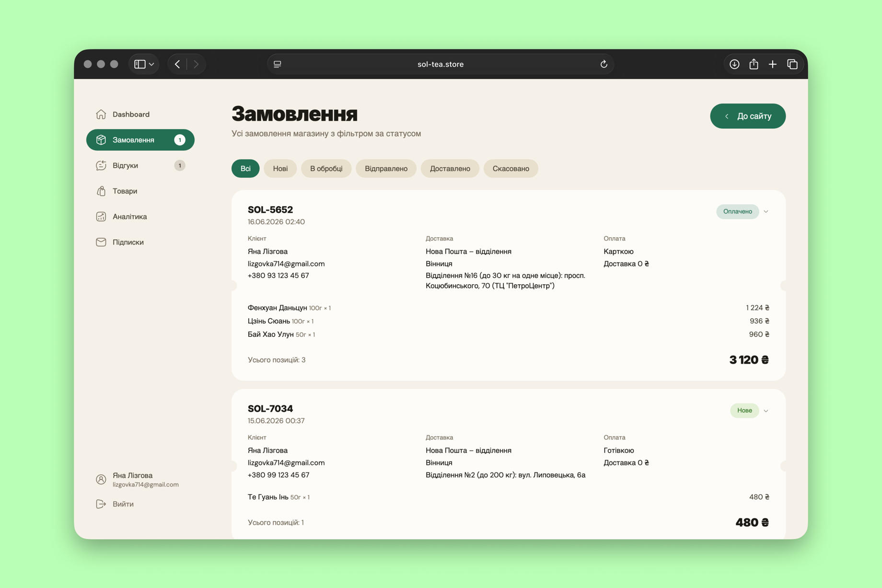Expand status dropdown for order SOL-7034
882x588 pixels.
766,411
